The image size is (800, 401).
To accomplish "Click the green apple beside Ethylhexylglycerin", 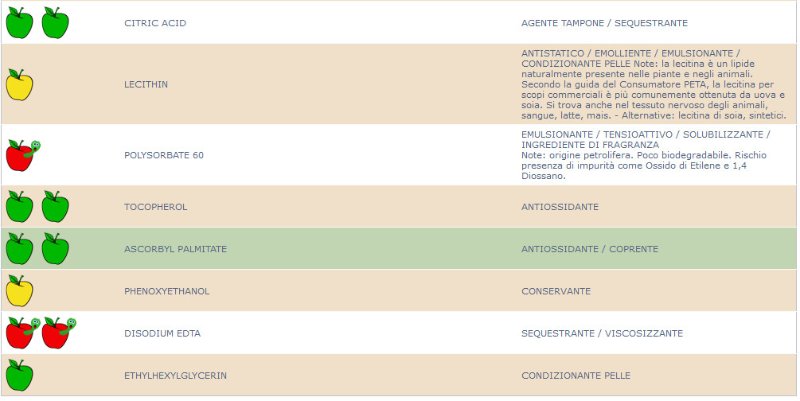I will point(19,375).
